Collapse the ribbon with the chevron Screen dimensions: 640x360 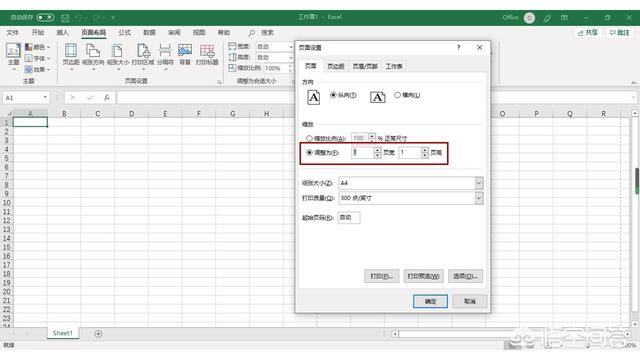[633, 82]
